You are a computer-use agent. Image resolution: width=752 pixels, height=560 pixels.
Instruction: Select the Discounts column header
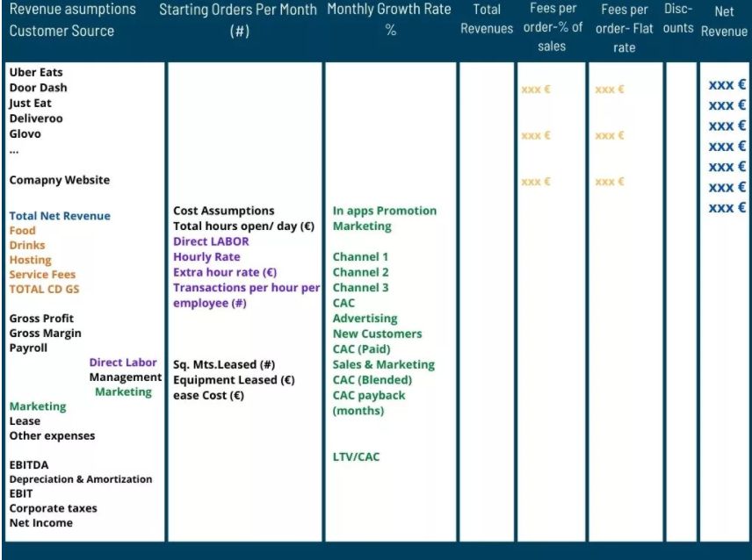[x=679, y=19]
